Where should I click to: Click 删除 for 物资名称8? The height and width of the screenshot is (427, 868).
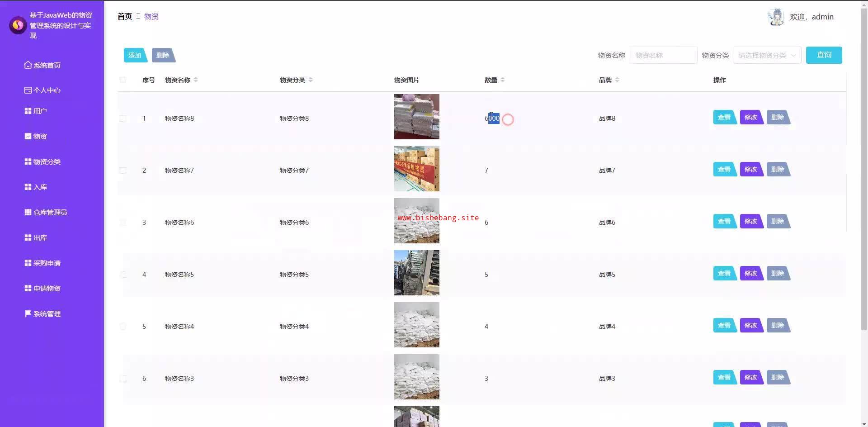tap(778, 118)
